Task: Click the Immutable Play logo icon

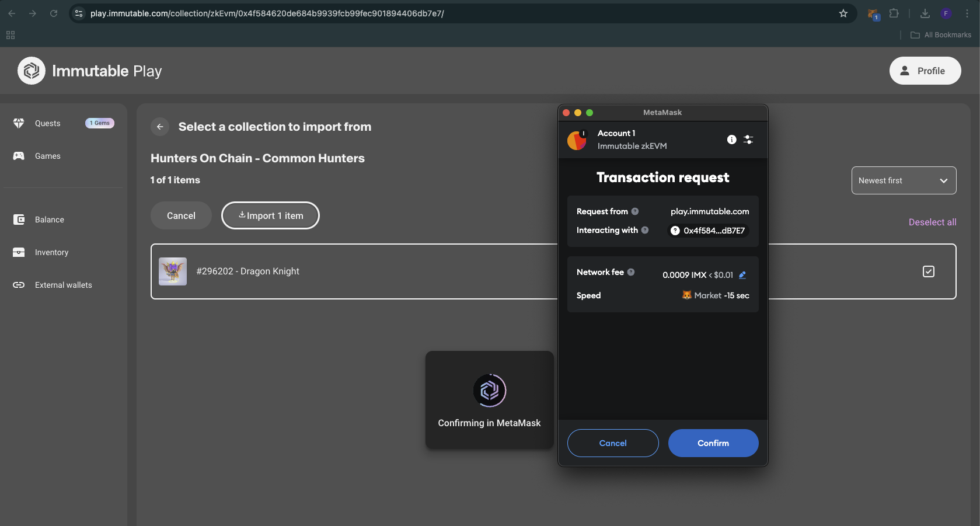Action: tap(32, 71)
